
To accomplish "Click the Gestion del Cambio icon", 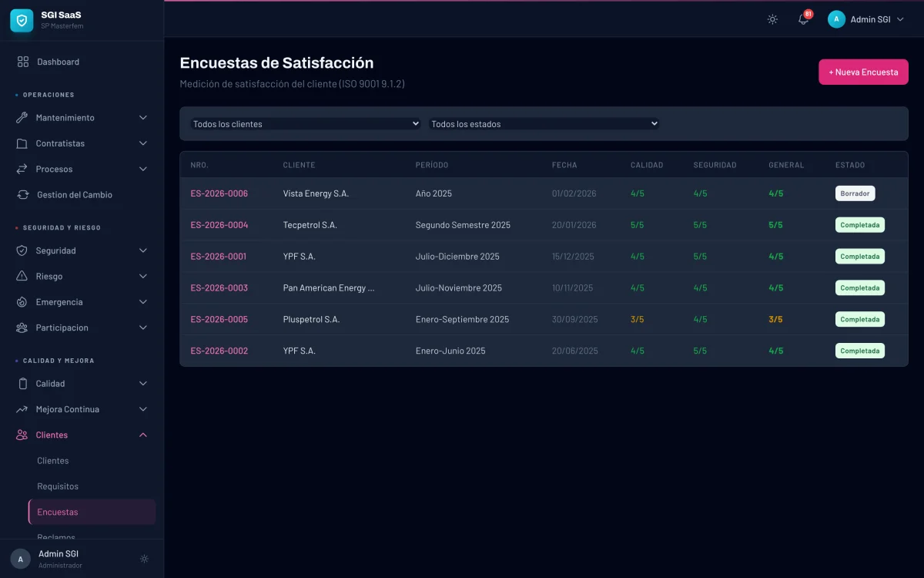I will pyautogui.click(x=23, y=194).
